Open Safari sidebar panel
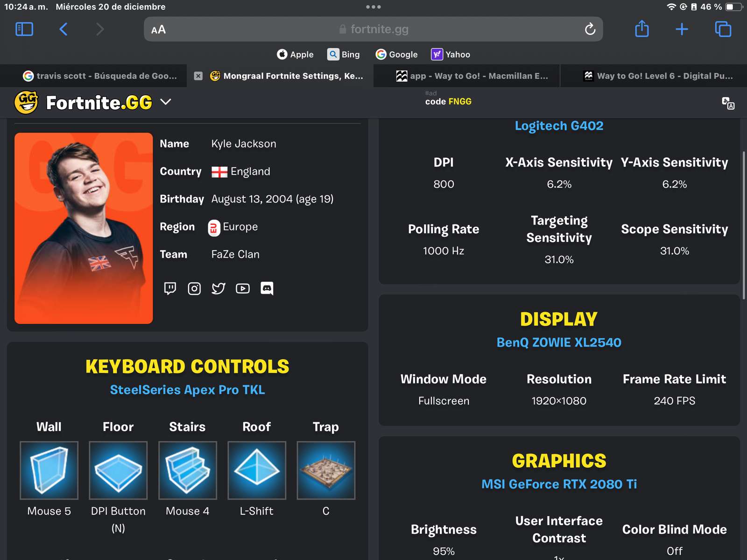This screenshot has height=560, width=747. click(x=24, y=29)
